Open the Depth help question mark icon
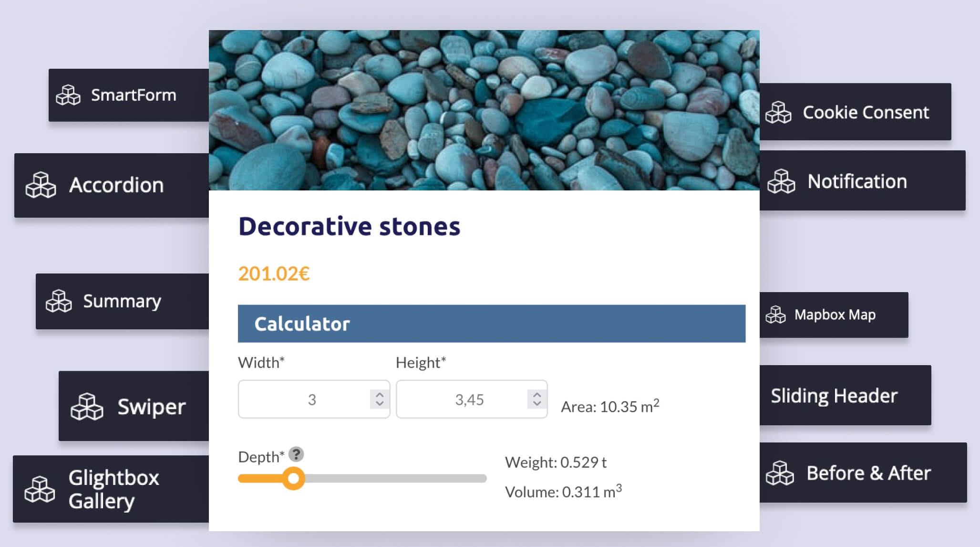The width and height of the screenshot is (980, 547). (296, 454)
